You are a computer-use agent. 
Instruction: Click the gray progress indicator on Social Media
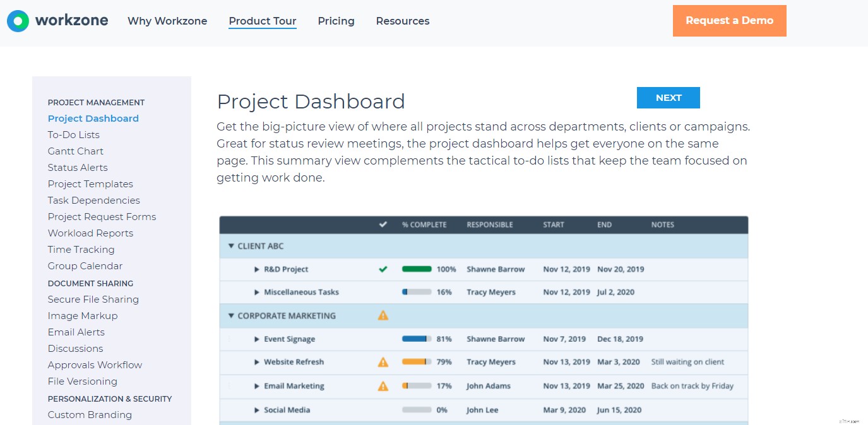tap(416, 409)
